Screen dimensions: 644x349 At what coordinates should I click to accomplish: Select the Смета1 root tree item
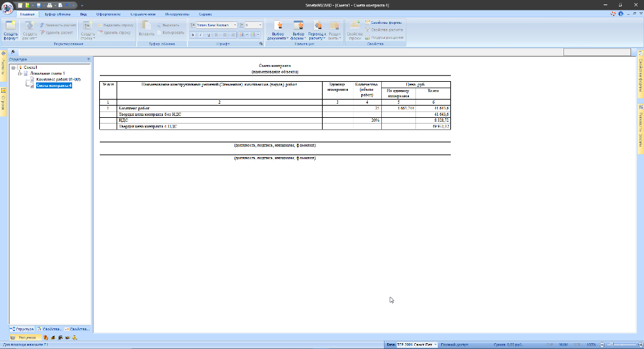click(x=30, y=68)
